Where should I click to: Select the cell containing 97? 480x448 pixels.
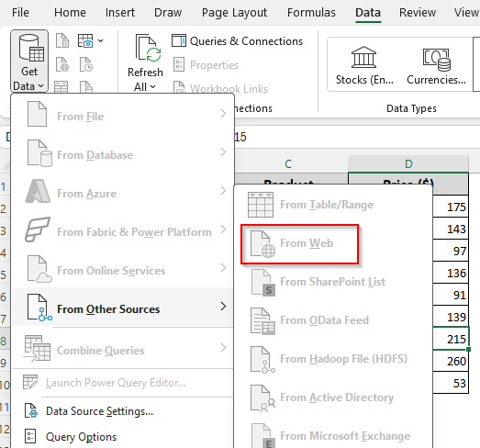coord(451,251)
